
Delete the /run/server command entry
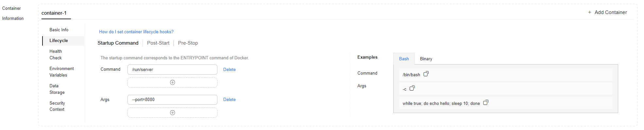coord(229,69)
